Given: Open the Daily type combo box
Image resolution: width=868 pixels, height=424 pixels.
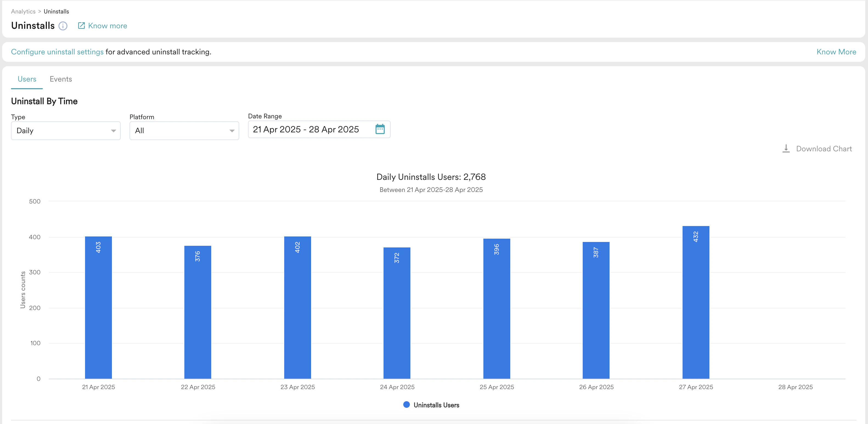Looking at the screenshot, I should tap(61, 131).
